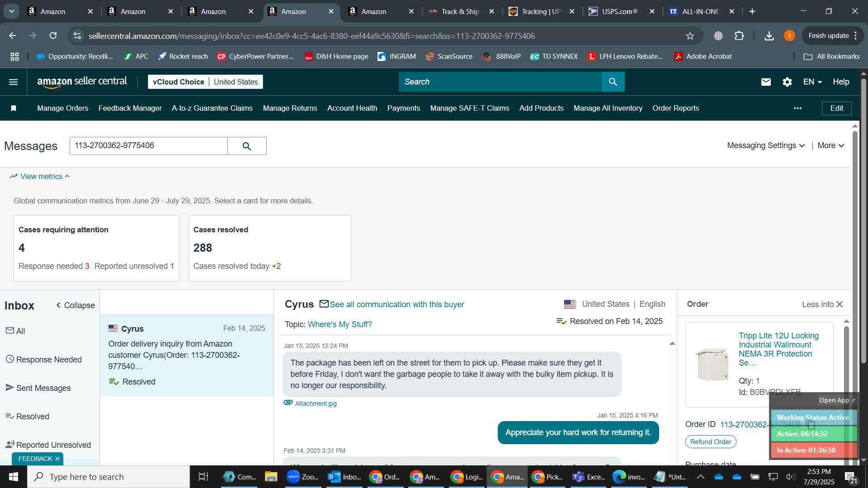Open Zoom from the taskbar
The height and width of the screenshot is (488, 868).
point(303,477)
